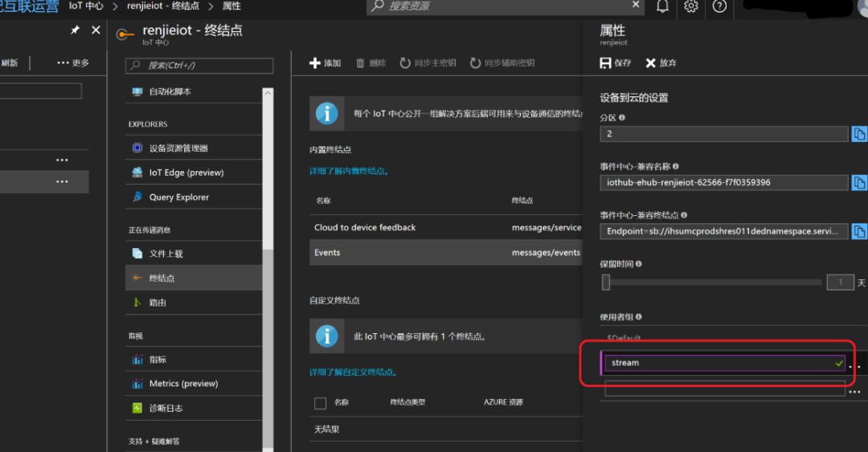Click the iothub-ehub-renjieiot name field
868x452 pixels.
click(723, 182)
